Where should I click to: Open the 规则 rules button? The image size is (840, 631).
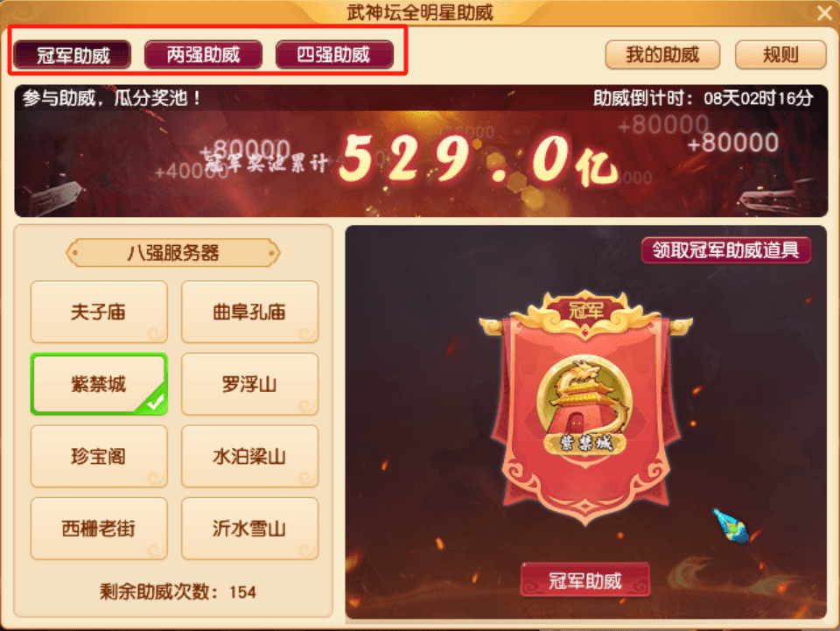[780, 54]
